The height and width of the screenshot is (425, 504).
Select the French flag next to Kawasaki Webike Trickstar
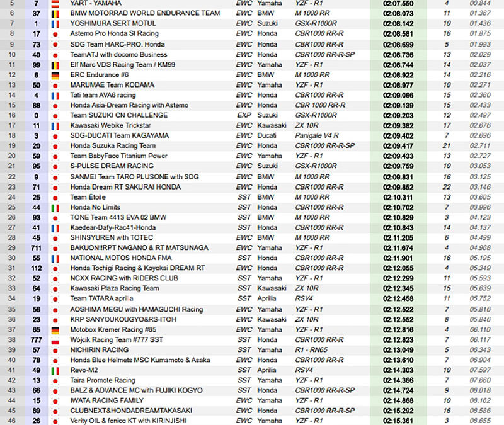(x=55, y=127)
